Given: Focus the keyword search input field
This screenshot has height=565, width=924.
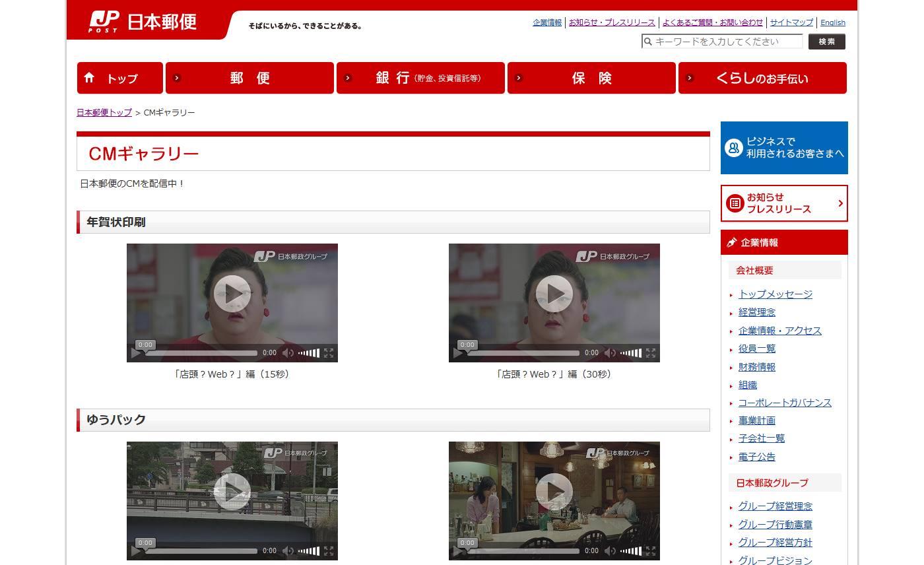Looking at the screenshot, I should pyautogui.click(x=722, y=42).
